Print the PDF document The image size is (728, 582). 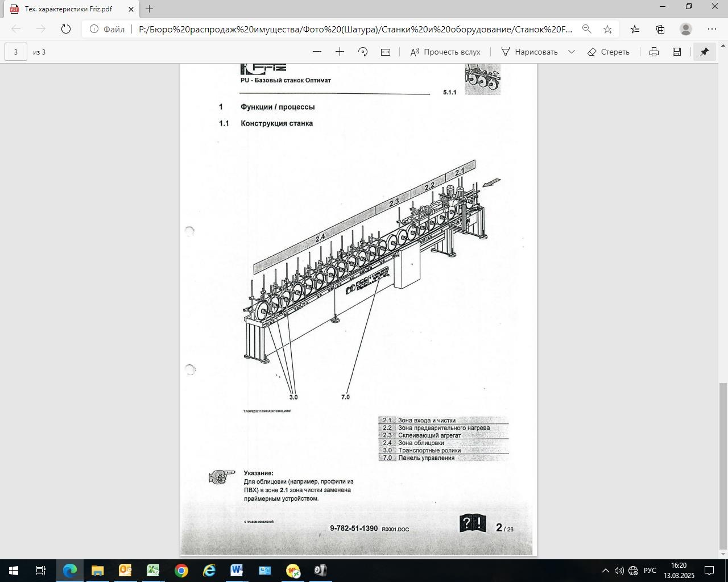click(654, 52)
